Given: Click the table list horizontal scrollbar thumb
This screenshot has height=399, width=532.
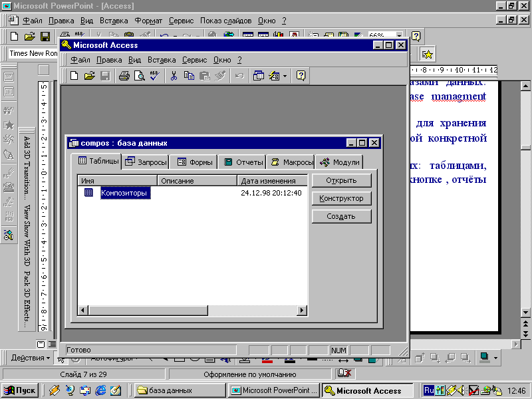Looking at the screenshot, I should coord(148,310).
